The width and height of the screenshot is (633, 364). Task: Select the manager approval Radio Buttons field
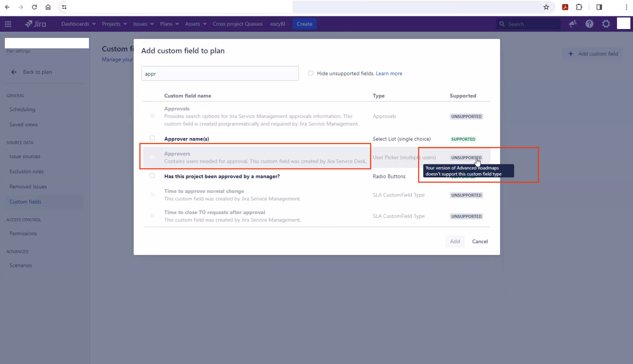click(x=152, y=175)
